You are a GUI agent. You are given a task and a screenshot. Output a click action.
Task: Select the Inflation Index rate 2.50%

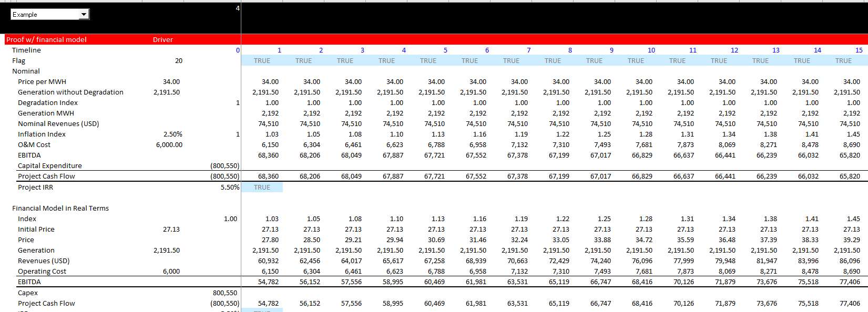coord(172,134)
